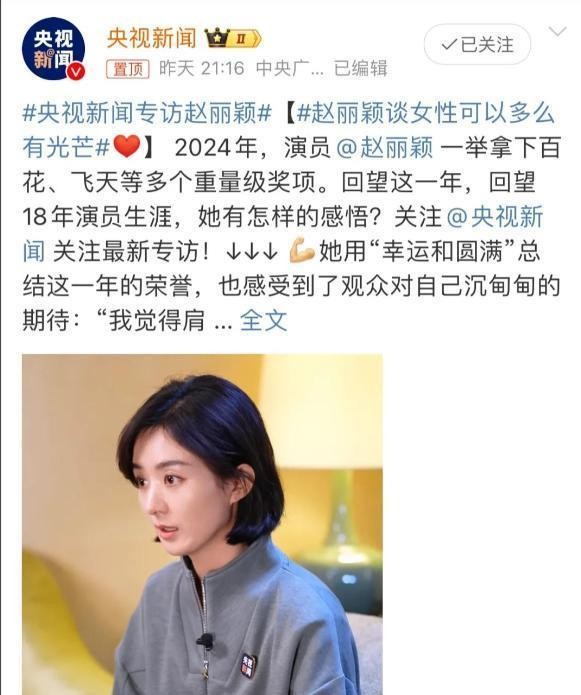Tap the orange verified V badge
This screenshot has width=581, height=695.
click(76, 71)
